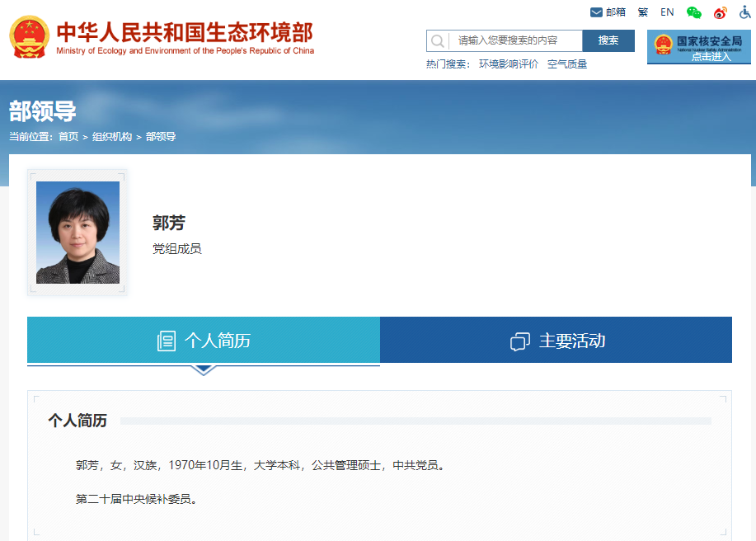Open the 邮箱 mailbox envelope icon

pyautogui.click(x=596, y=12)
